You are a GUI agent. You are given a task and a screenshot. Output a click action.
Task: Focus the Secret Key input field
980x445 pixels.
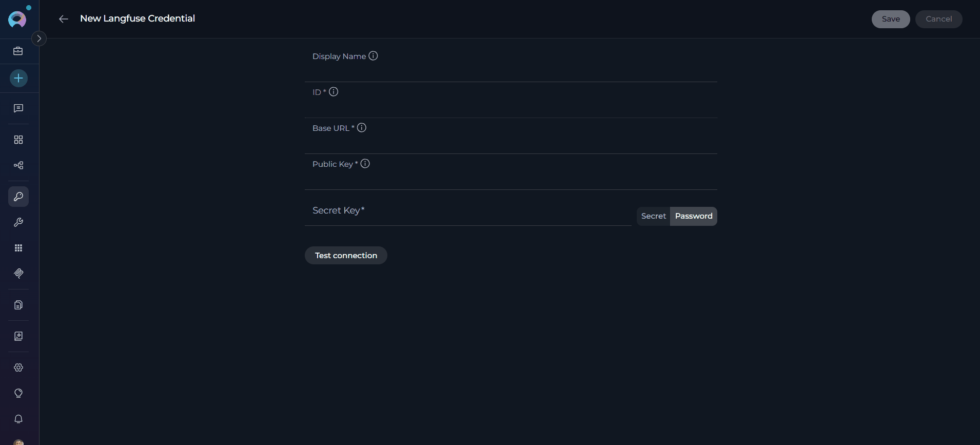pos(468,210)
